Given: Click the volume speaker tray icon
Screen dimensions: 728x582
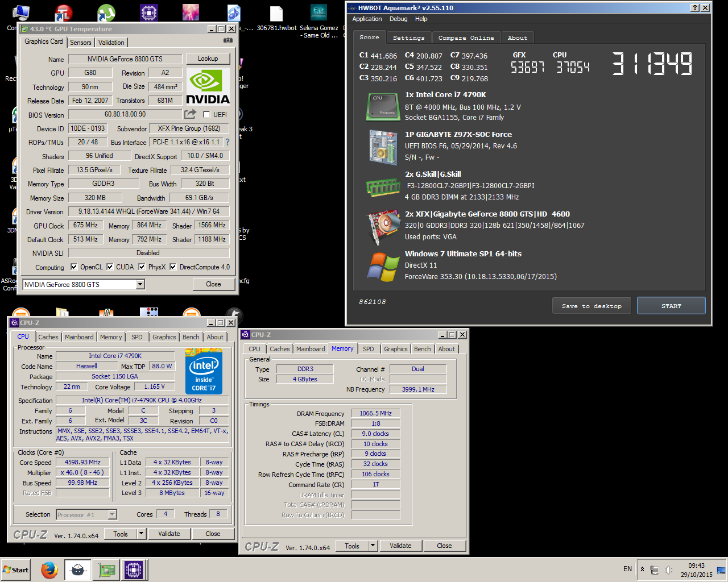Looking at the screenshot, I should click(x=669, y=569).
